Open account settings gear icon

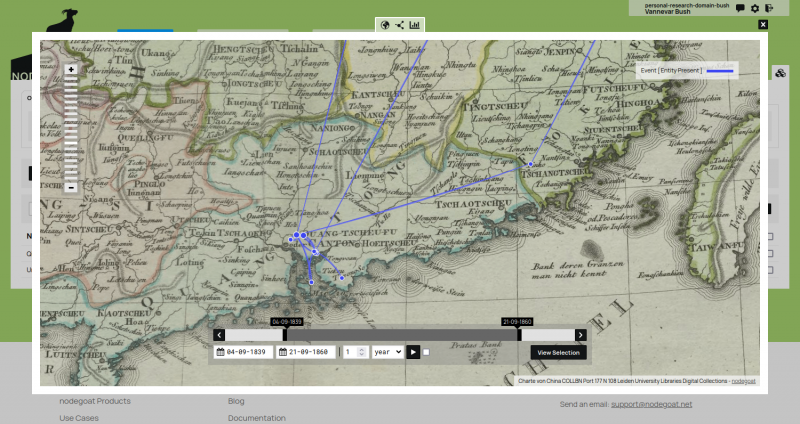(755, 8)
